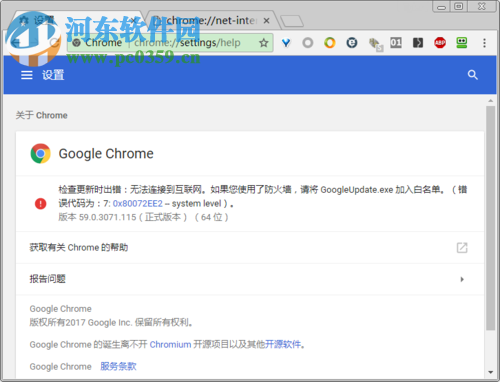The height and width of the screenshot is (382, 500).
Task: Expand the 报告问题 arrow
Action: [x=462, y=279]
